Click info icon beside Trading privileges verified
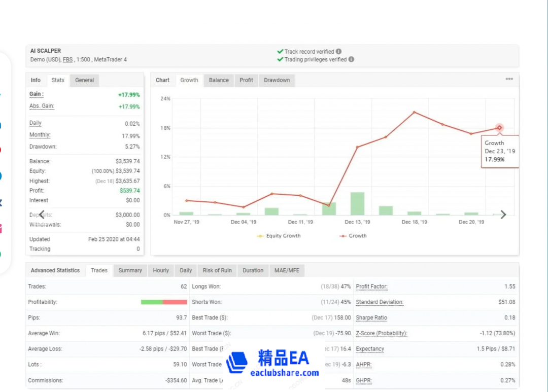Image resolution: width=548 pixels, height=392 pixels. pyautogui.click(x=351, y=59)
